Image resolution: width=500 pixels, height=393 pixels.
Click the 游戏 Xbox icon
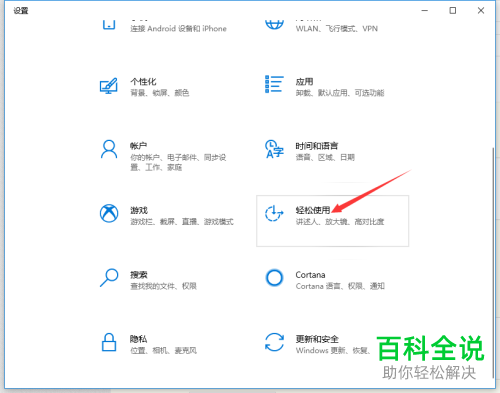pyautogui.click(x=109, y=213)
